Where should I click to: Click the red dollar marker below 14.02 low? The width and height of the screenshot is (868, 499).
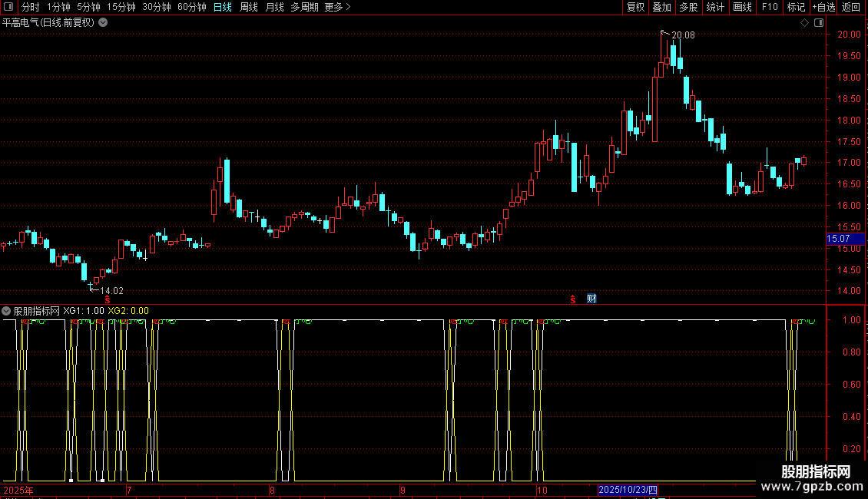(x=108, y=299)
